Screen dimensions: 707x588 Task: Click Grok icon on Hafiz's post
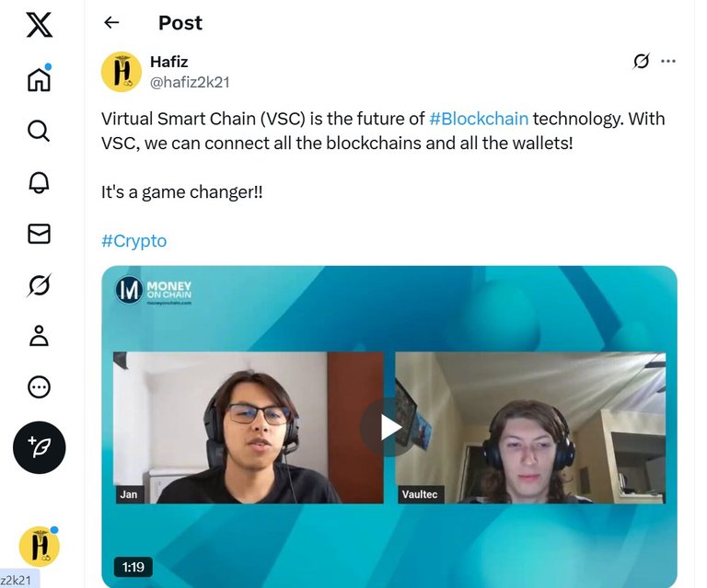(641, 61)
